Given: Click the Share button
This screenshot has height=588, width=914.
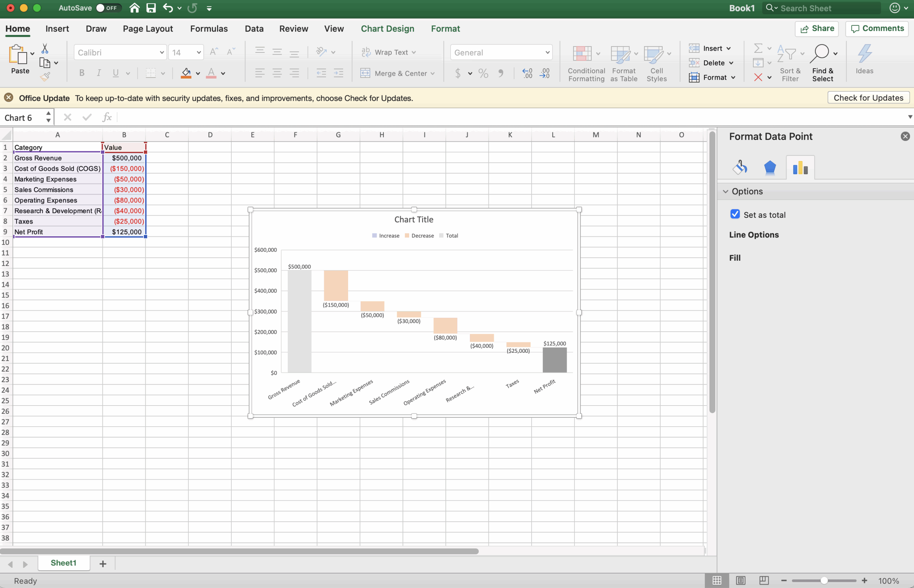Looking at the screenshot, I should [x=817, y=29].
